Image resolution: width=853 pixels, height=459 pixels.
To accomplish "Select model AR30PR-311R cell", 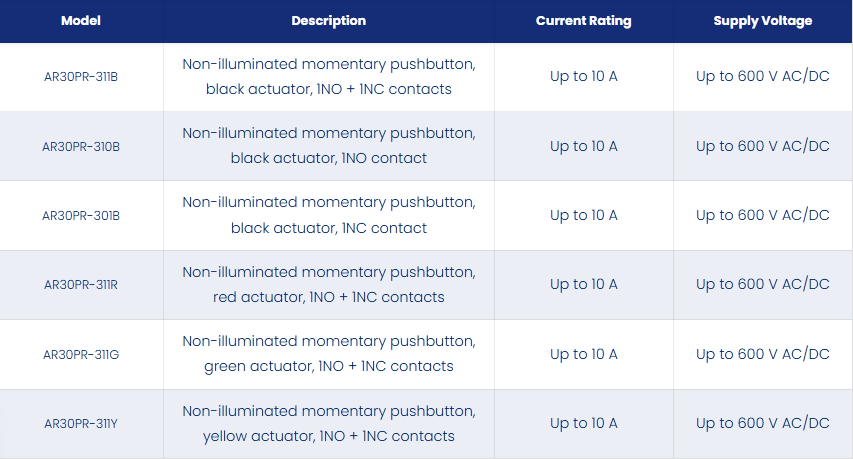I will tap(81, 284).
